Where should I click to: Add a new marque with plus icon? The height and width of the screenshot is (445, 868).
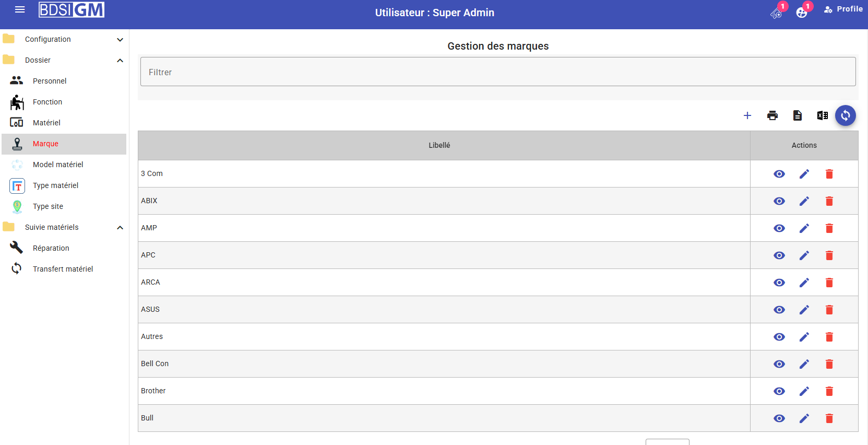click(747, 115)
